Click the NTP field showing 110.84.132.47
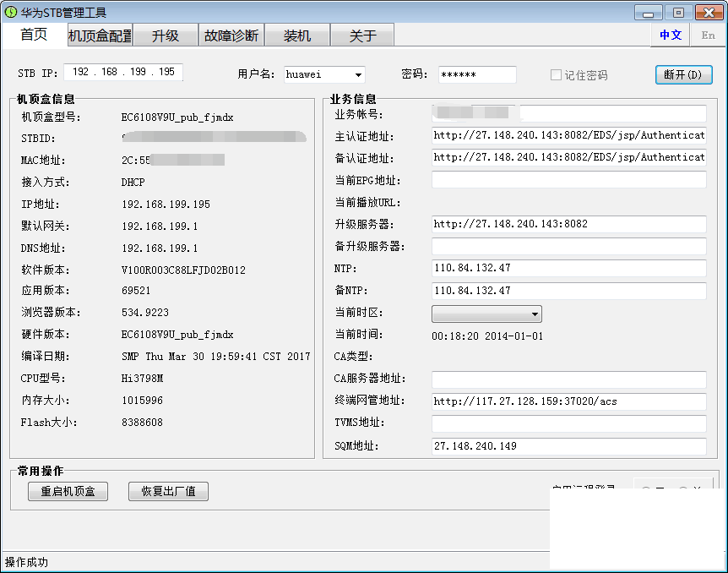 [x=568, y=268]
